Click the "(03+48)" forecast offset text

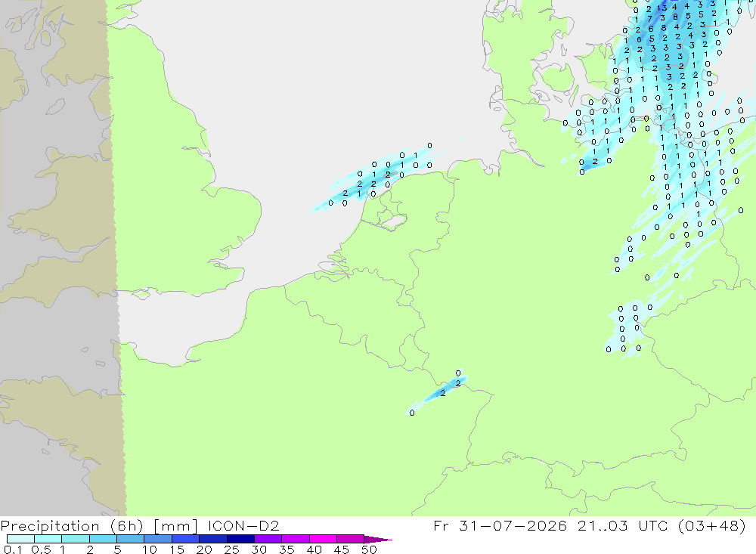pos(711,525)
